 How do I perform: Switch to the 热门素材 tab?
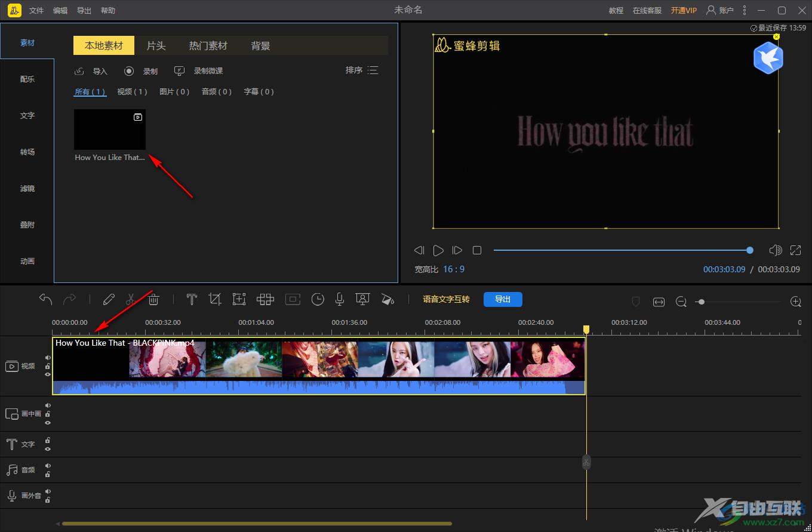coord(208,45)
